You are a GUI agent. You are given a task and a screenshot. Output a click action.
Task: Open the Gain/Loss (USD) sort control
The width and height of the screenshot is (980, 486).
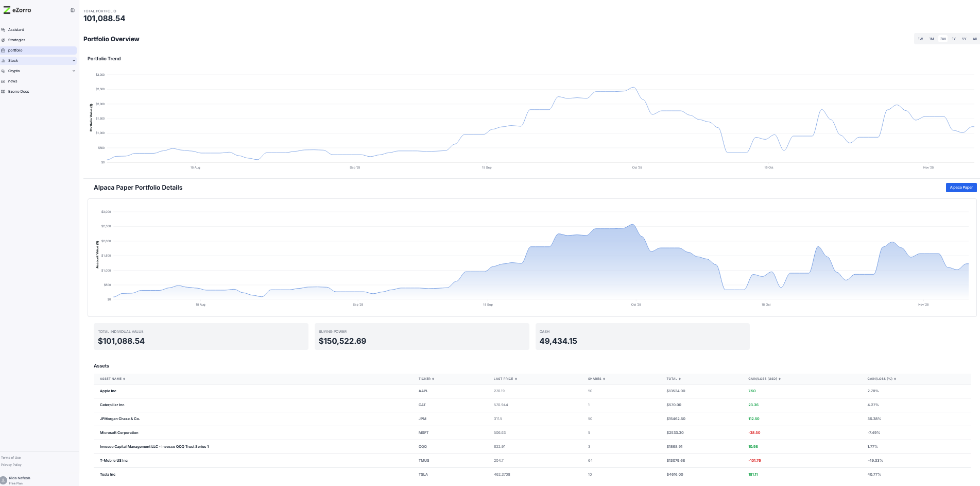(x=781, y=379)
